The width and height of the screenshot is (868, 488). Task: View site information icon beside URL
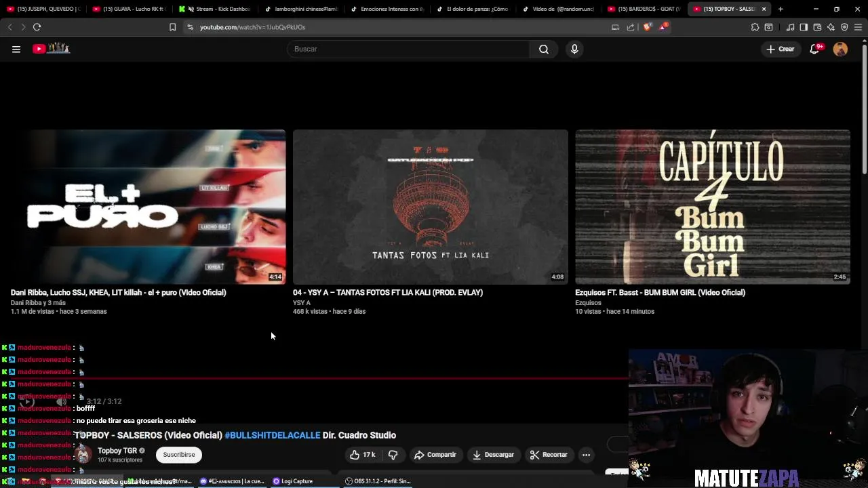pos(190,27)
